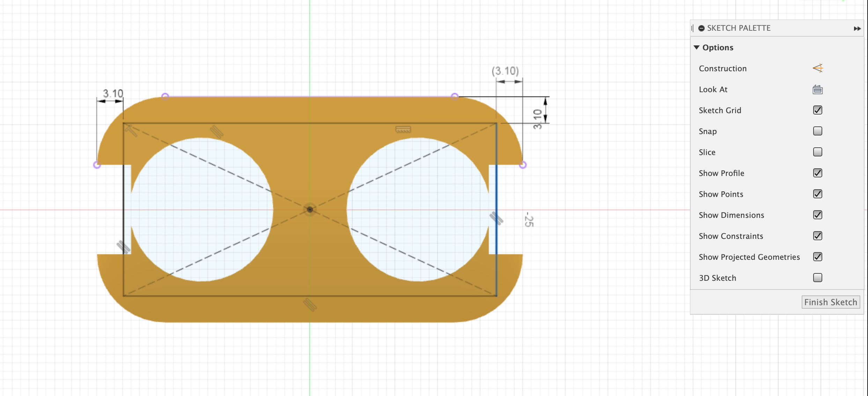Click the Options section heading

pos(718,47)
